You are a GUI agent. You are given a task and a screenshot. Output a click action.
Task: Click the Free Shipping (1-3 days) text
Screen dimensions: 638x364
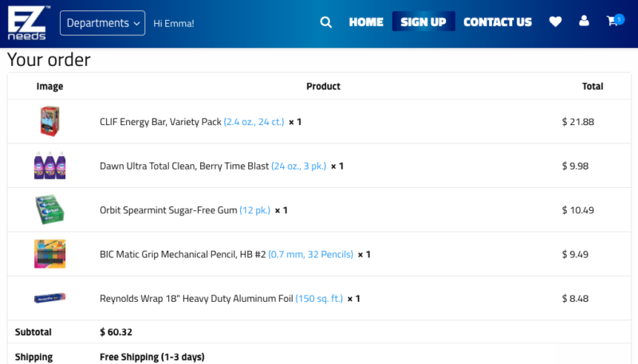[x=152, y=357]
